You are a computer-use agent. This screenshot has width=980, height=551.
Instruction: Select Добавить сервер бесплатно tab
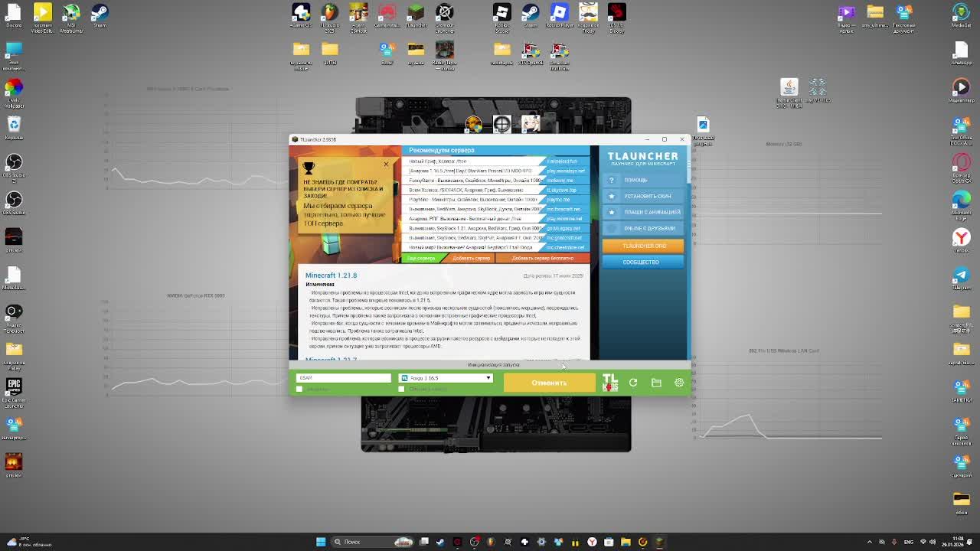point(543,258)
